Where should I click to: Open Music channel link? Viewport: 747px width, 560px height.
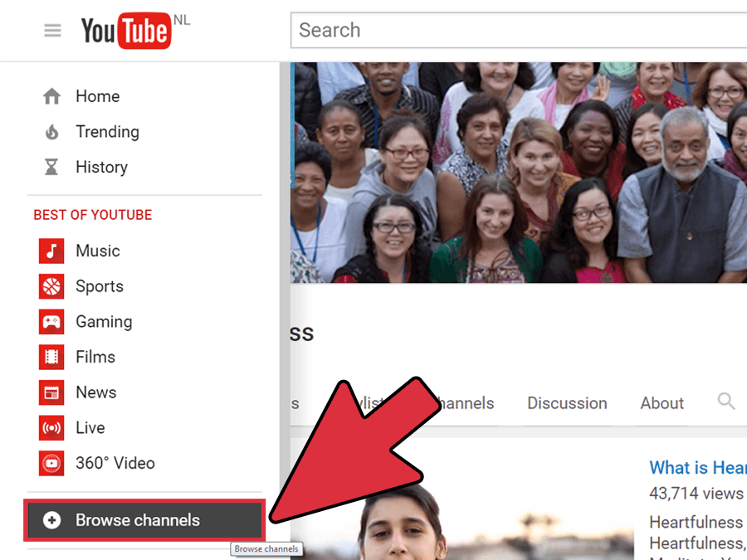click(98, 251)
